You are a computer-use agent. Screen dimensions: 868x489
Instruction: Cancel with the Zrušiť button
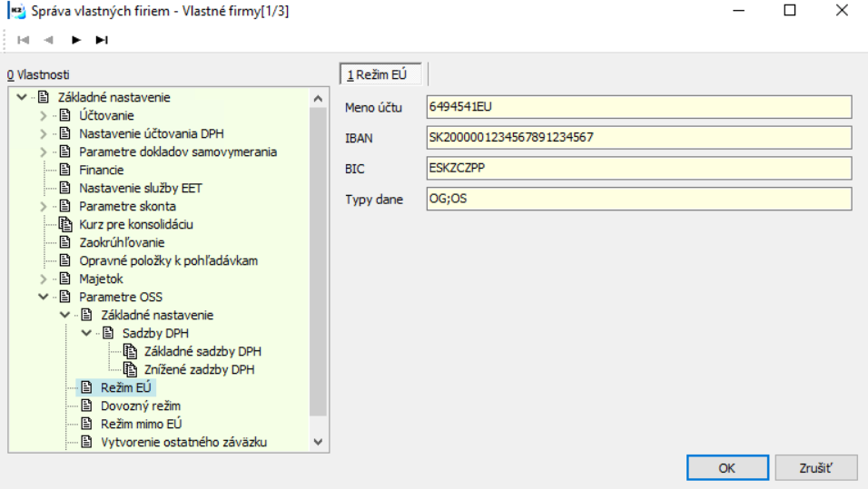[816, 468]
